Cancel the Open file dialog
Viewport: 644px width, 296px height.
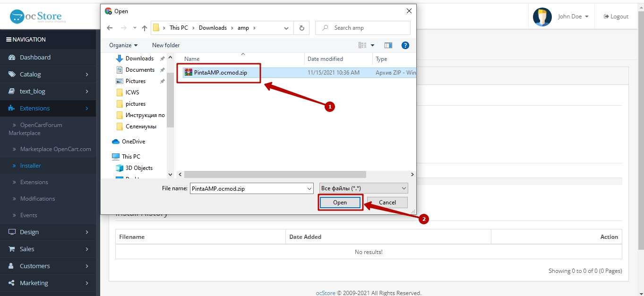click(387, 203)
